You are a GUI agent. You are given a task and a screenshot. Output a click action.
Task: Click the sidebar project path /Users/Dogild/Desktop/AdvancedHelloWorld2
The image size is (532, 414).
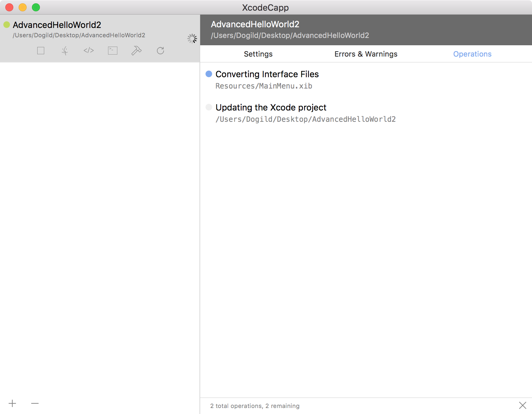click(79, 35)
